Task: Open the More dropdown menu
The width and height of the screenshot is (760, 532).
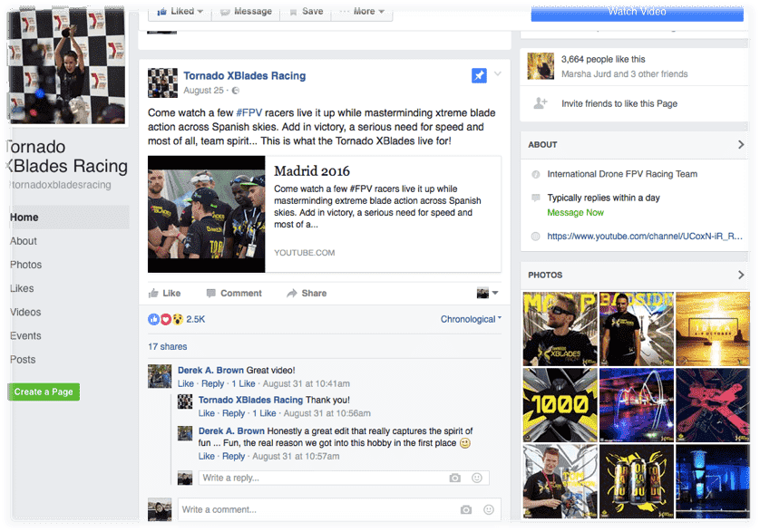Action: coord(362,11)
